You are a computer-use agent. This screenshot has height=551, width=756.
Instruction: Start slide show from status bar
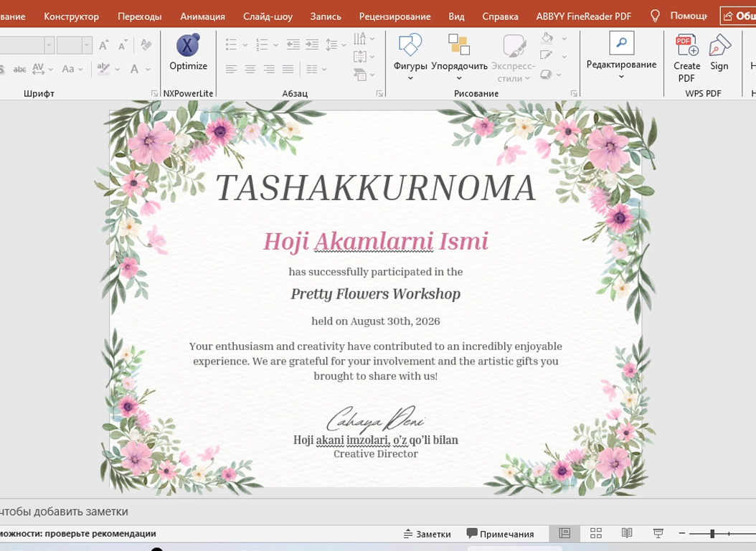click(x=658, y=533)
